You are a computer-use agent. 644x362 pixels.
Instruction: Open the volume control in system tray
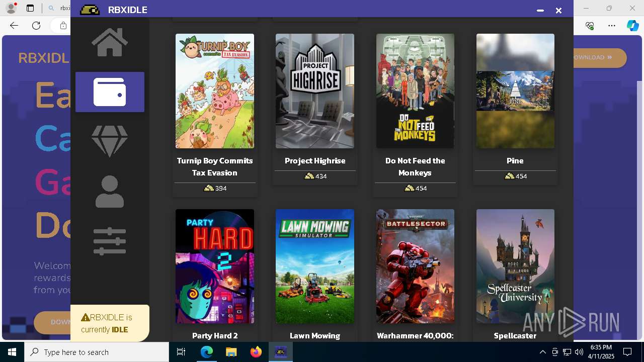tap(579, 352)
